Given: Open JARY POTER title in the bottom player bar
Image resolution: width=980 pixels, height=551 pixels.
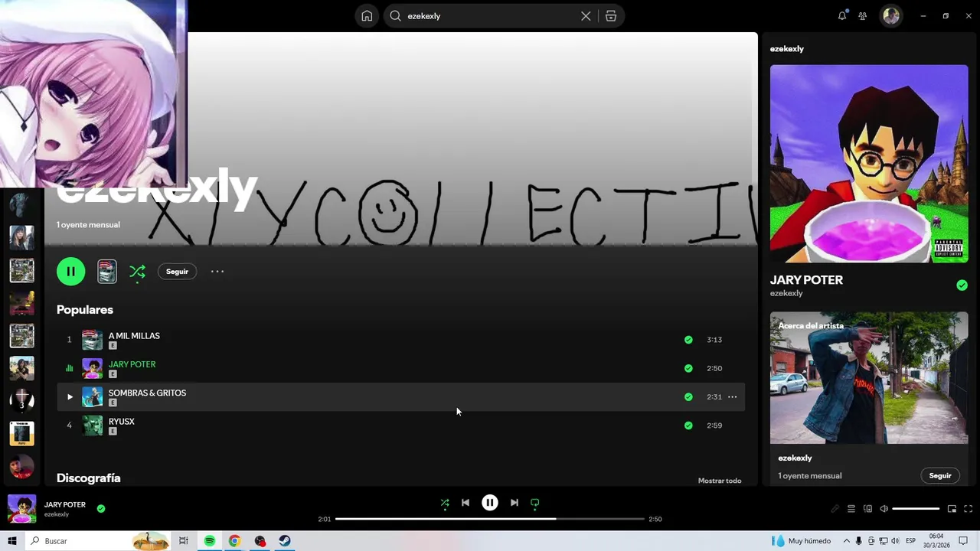Looking at the screenshot, I should coord(65,504).
